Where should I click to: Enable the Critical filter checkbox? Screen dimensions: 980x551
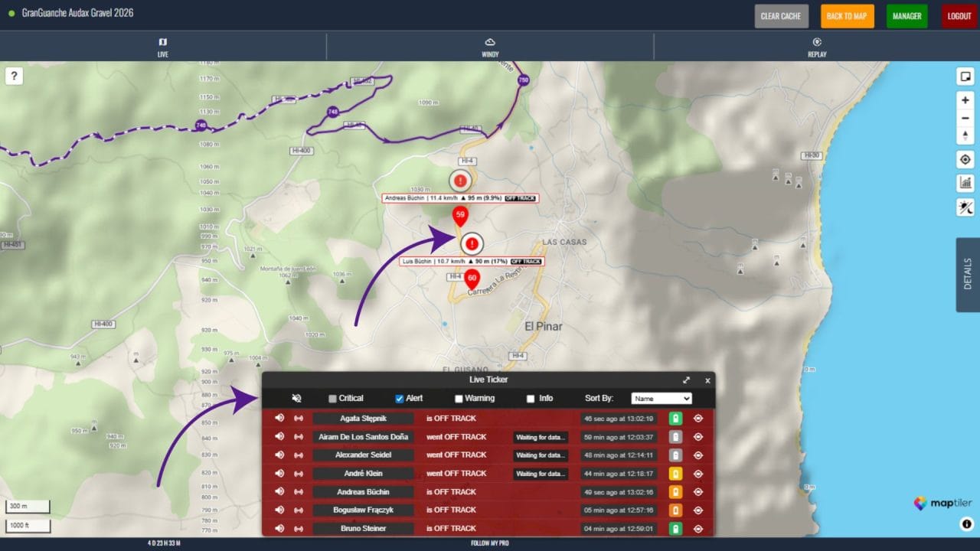pyautogui.click(x=332, y=399)
